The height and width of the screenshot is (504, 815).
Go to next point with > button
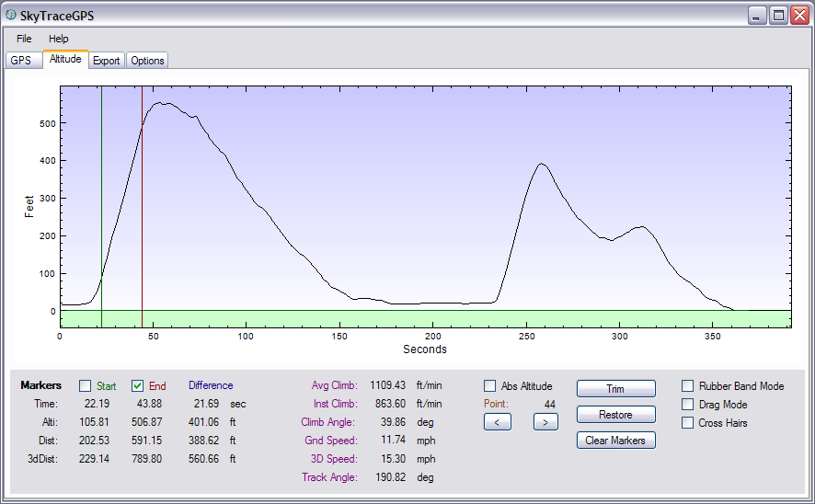[545, 422]
